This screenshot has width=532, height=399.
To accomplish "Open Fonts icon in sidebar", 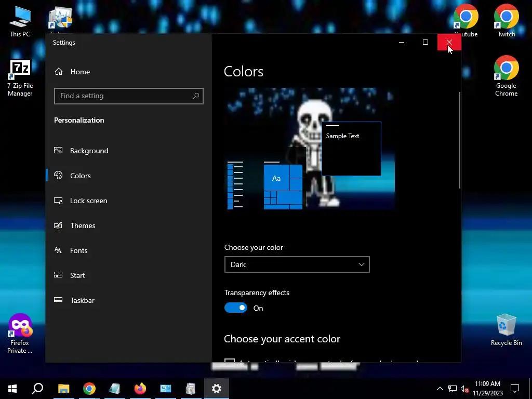I will tap(58, 250).
